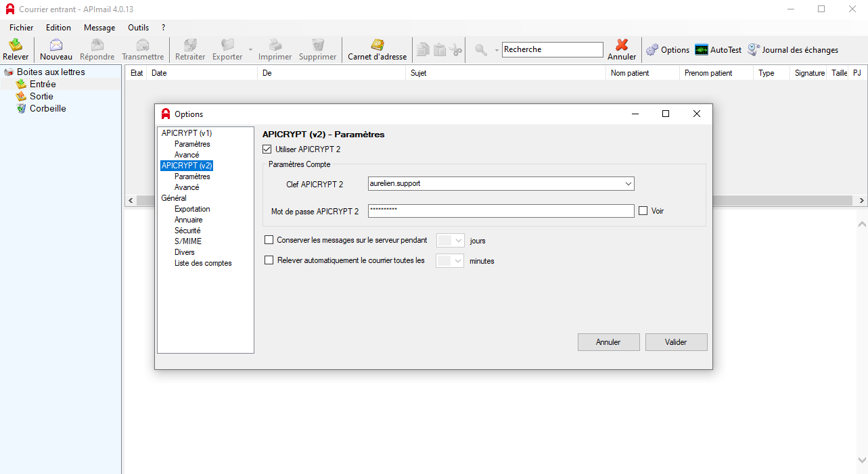
Task: Open the S/MIME options page
Action: 188,241
